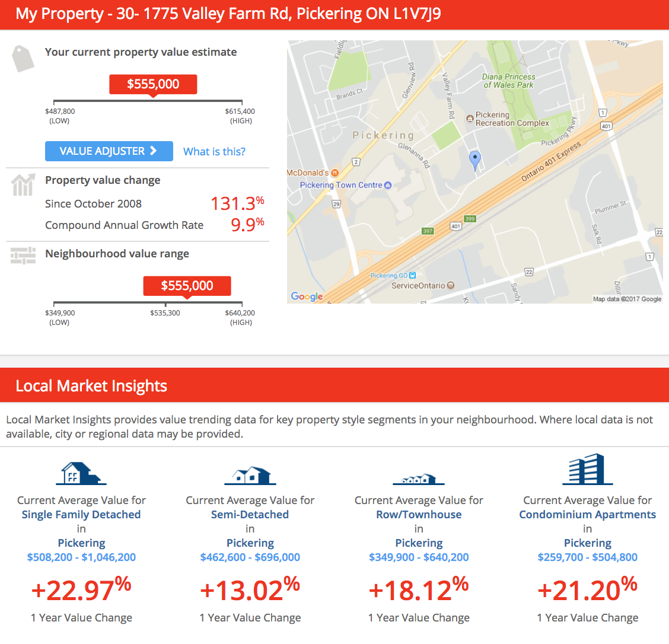The image size is (669, 644).
Task: Click the 'Map data ©2017 Google' attribution
Action: pyautogui.click(x=627, y=299)
